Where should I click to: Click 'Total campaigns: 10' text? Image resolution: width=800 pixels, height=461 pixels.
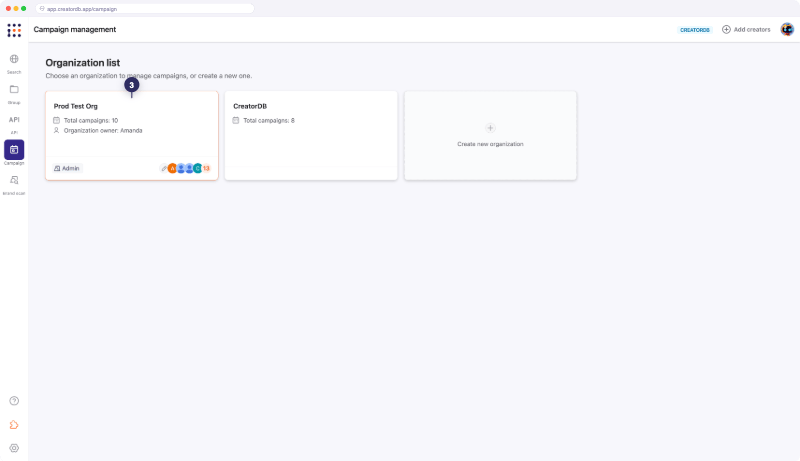click(91, 120)
